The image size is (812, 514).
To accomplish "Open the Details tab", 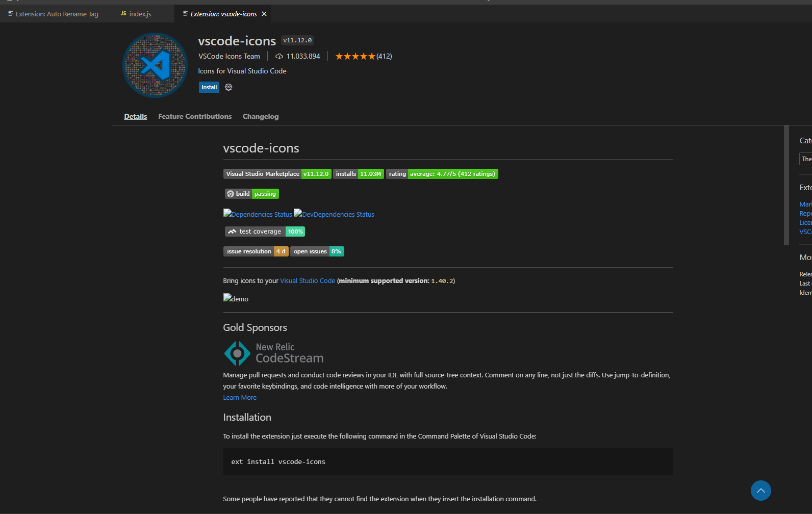I will [136, 116].
